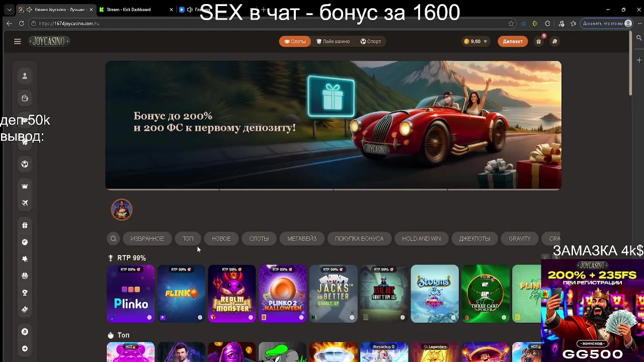644x362 pixels.
Task: Open Plinko 2 Halloween game thumbnail
Action: click(x=283, y=294)
